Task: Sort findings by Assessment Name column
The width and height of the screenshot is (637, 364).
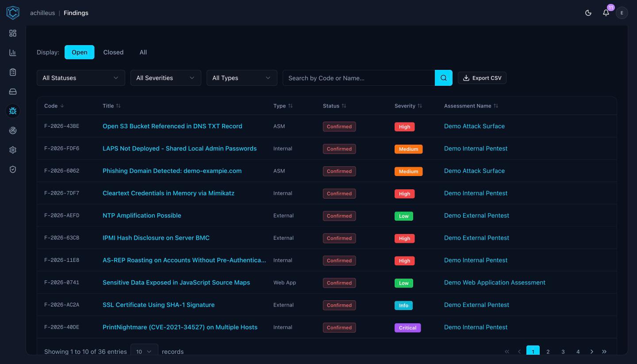Action: pyautogui.click(x=471, y=106)
